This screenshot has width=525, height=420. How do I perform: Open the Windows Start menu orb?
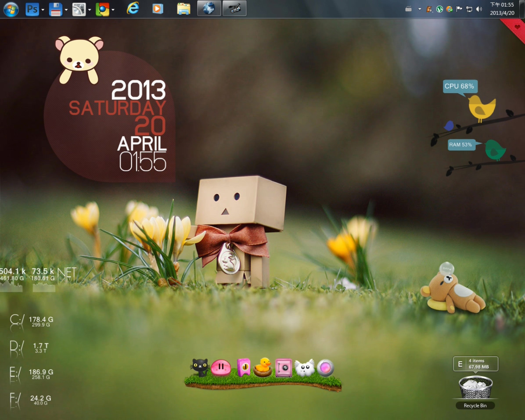tap(11, 9)
